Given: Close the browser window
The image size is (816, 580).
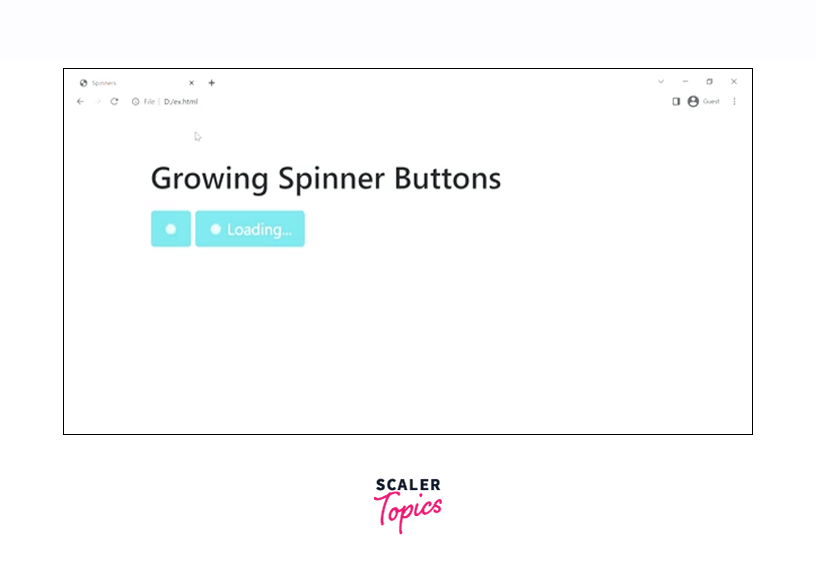Looking at the screenshot, I should [733, 81].
